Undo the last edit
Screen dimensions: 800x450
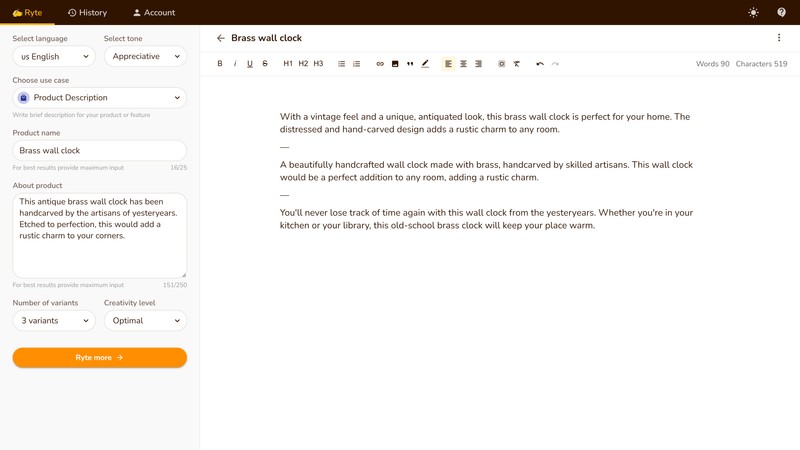[x=540, y=64]
